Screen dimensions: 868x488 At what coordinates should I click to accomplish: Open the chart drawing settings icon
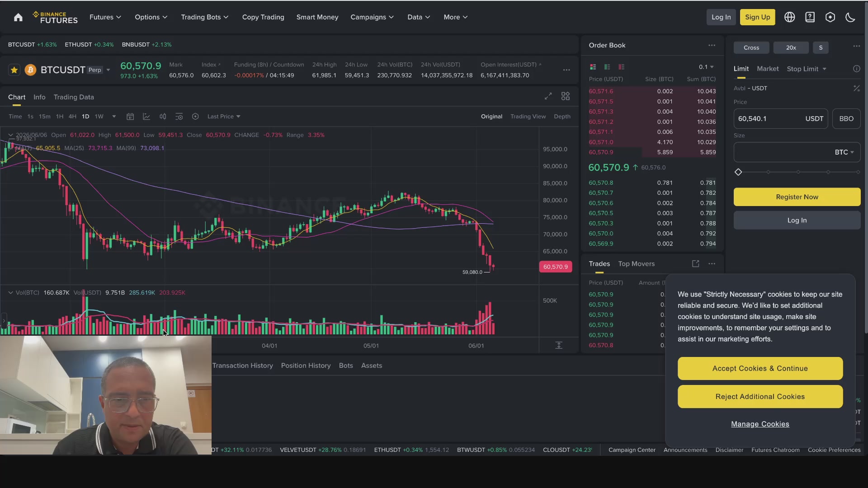click(179, 117)
